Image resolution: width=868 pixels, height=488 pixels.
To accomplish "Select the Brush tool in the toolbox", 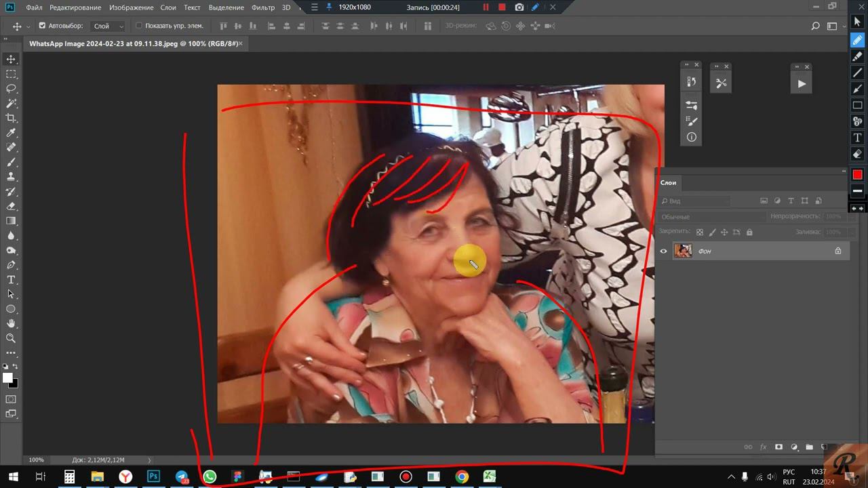I will (11, 163).
